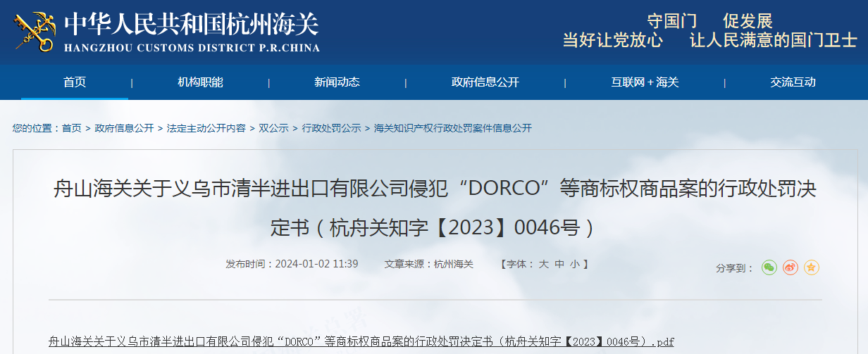Set font size to large (大)
868x354 pixels.
(x=543, y=264)
